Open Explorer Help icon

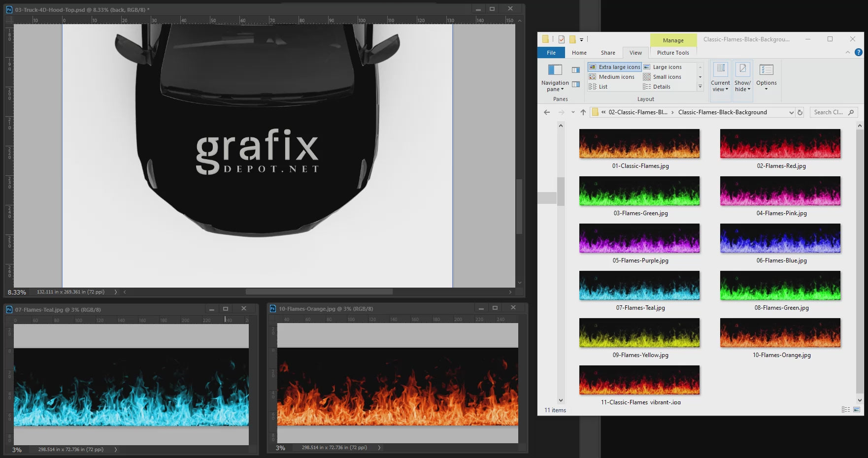tap(858, 52)
